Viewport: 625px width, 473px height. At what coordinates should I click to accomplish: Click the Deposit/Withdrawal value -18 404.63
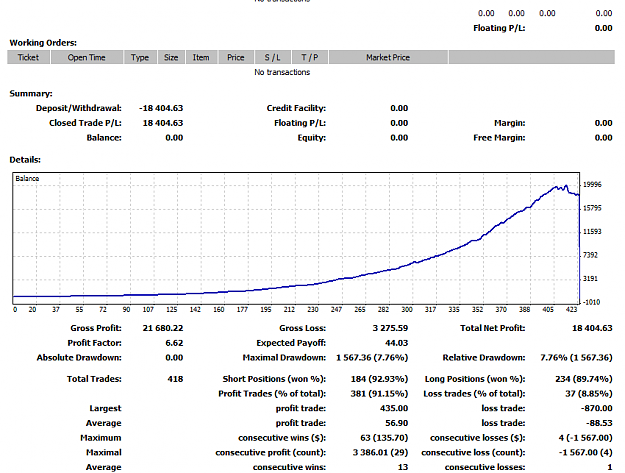[x=161, y=108]
